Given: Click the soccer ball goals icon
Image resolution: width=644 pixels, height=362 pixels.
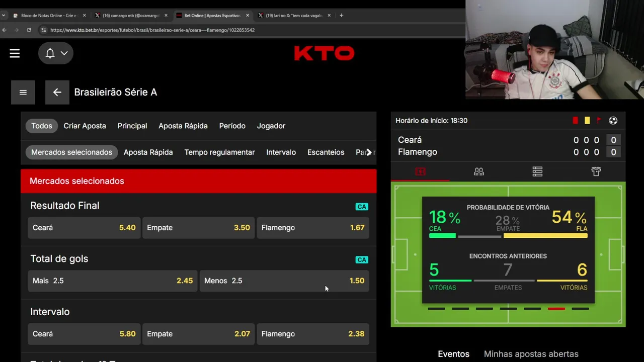Looking at the screenshot, I should coord(613,121).
